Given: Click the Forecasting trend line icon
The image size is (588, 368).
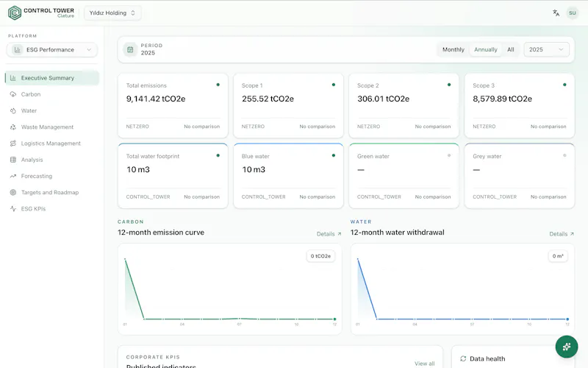Looking at the screenshot, I should tap(13, 176).
